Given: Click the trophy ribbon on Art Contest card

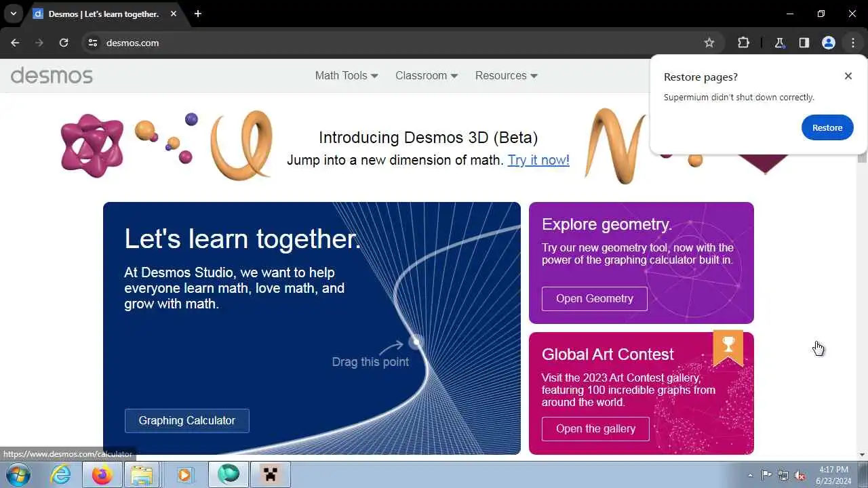Looking at the screenshot, I should tap(728, 347).
